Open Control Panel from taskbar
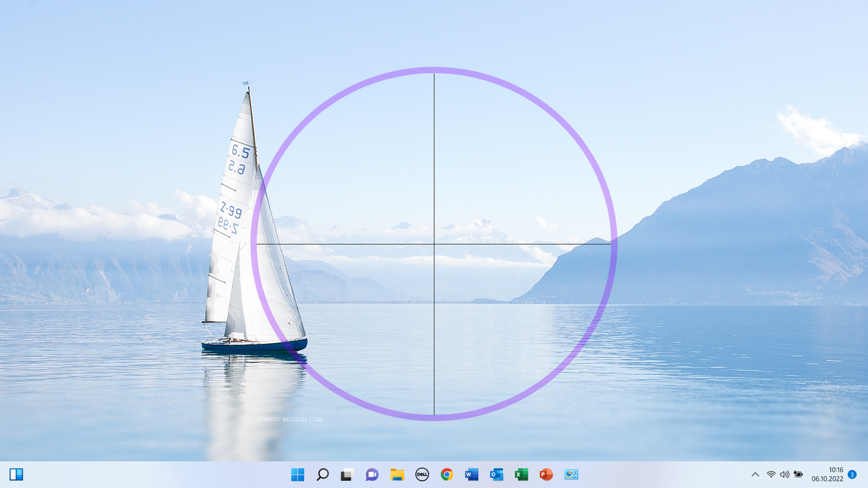 coord(571,475)
